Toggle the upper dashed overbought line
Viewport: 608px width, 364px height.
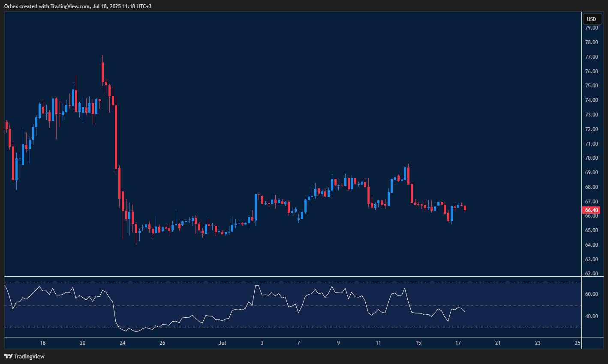300,282
